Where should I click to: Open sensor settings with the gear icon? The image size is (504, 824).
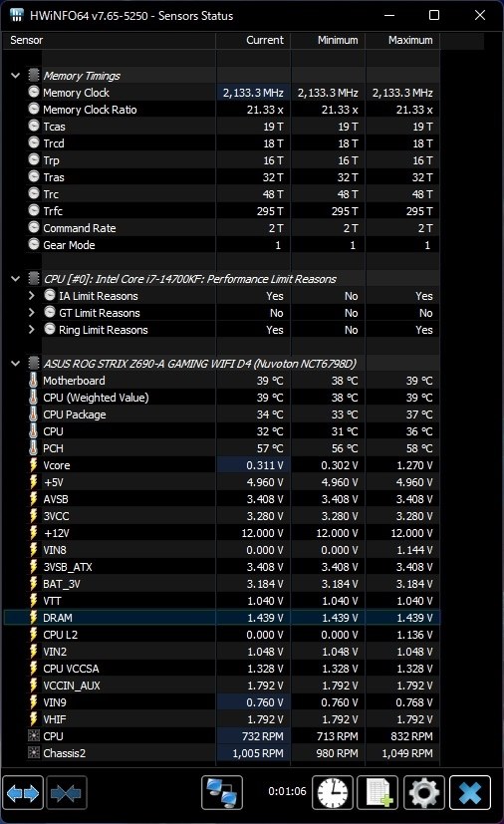(x=424, y=792)
